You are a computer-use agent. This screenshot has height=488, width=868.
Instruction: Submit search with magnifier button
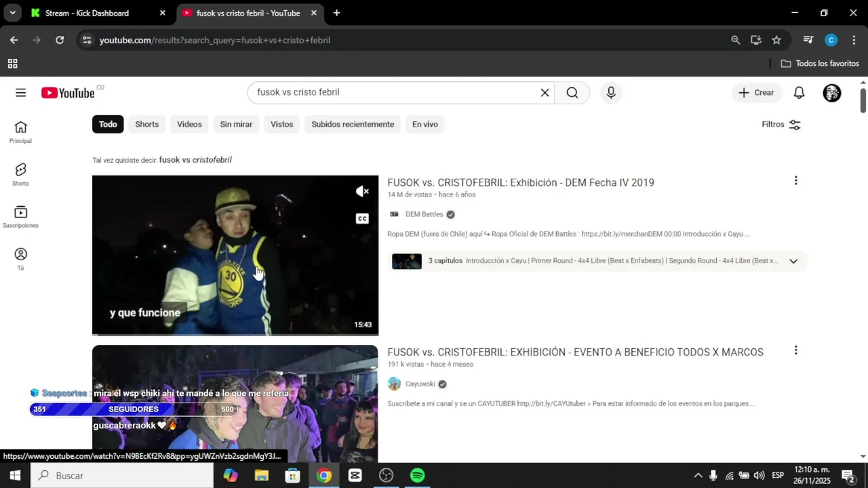coord(572,93)
